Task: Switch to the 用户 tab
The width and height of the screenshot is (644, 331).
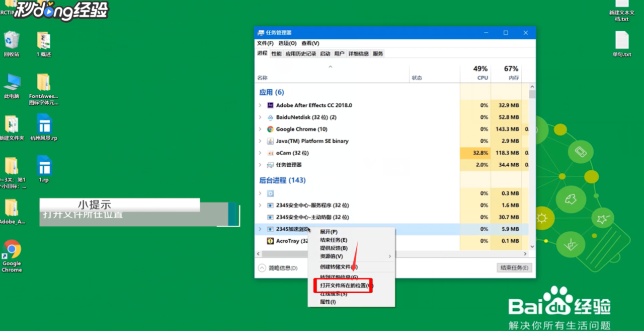Action: pos(339,53)
